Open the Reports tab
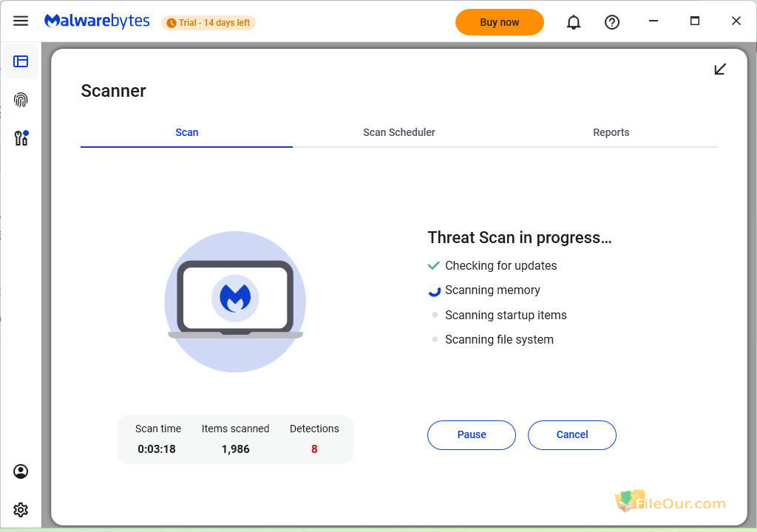This screenshot has height=532, width=757. [x=611, y=132]
